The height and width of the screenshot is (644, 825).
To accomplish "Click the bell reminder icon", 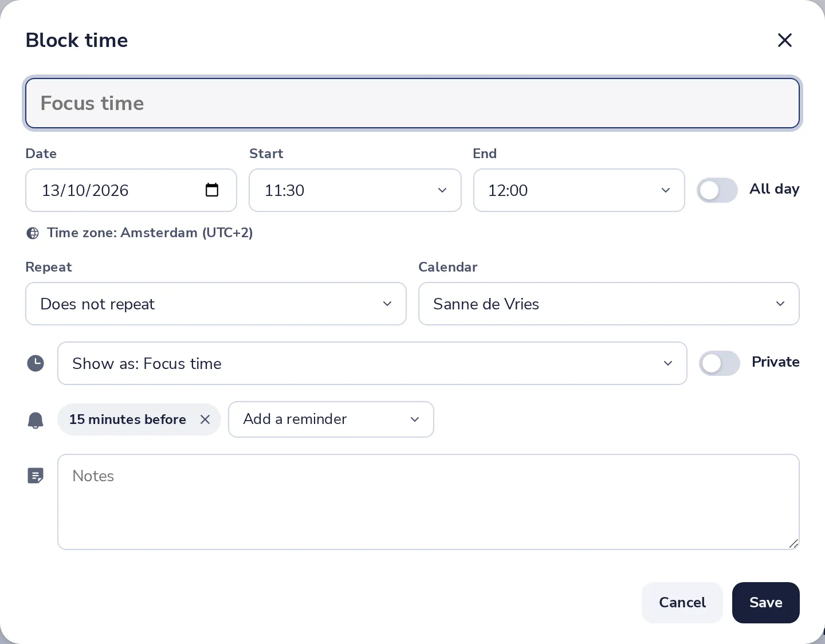I will (36, 420).
